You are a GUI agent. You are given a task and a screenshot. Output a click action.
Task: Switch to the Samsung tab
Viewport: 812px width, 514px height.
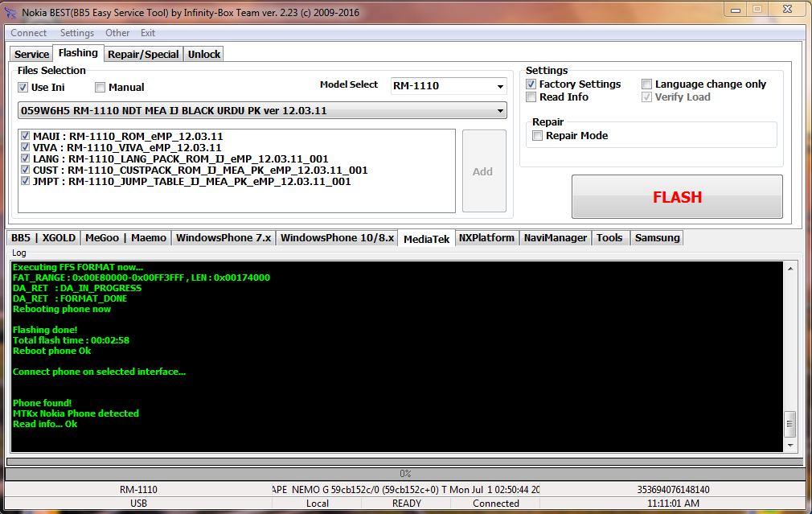tap(657, 238)
